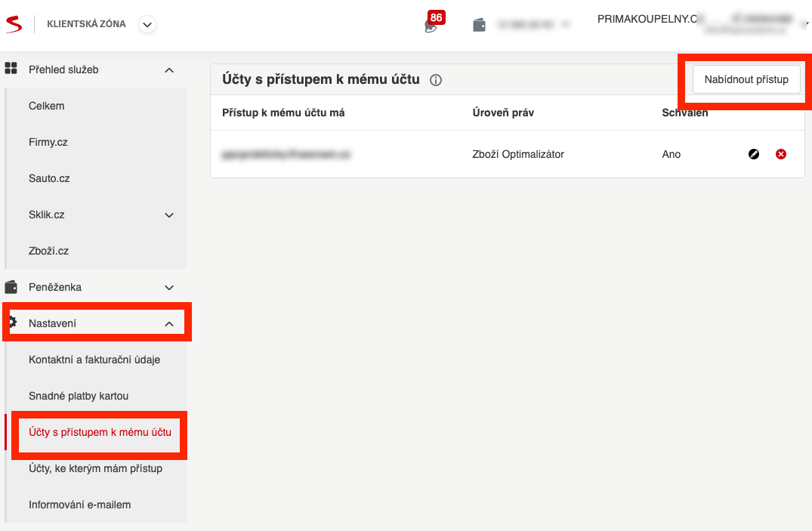Viewport: 812px width, 531px height.
Task: Open the wallet balance dropdown in header
Action: (566, 24)
